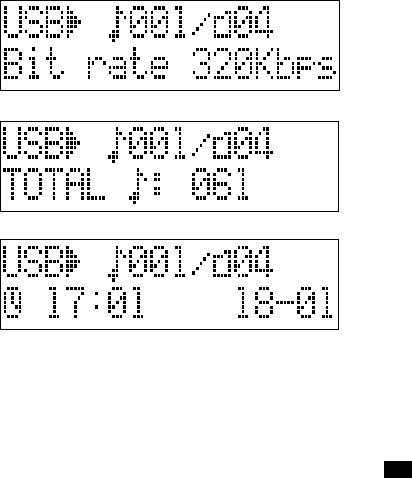412x478 pixels.
Task: Click the music note icon in the bottom display
Action: [115, 264]
